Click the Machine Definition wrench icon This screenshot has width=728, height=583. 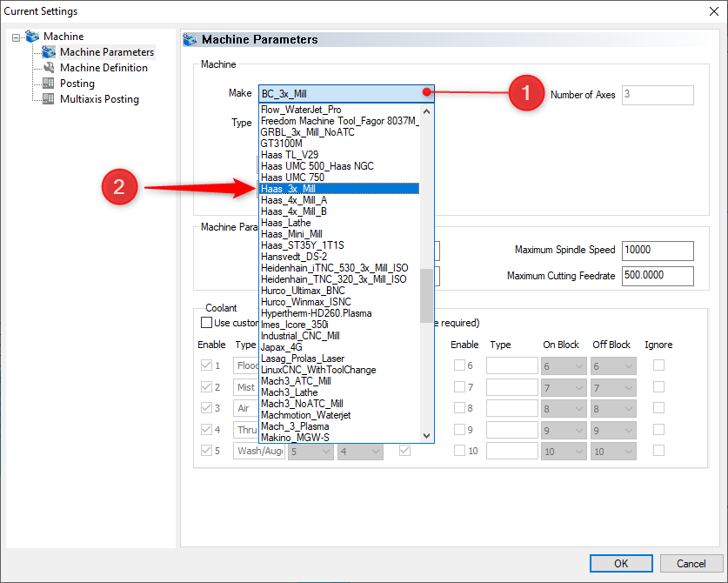(x=49, y=68)
